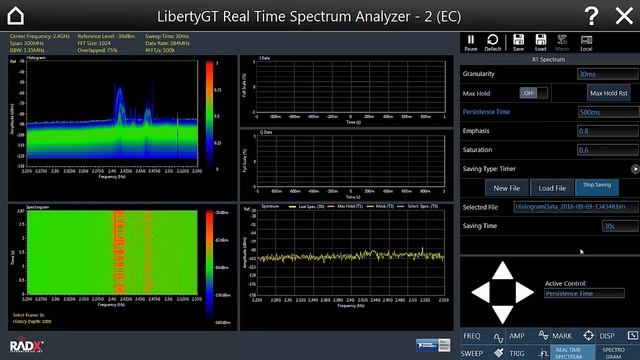Click the RT Spectrum panel header

pyautogui.click(x=548, y=60)
